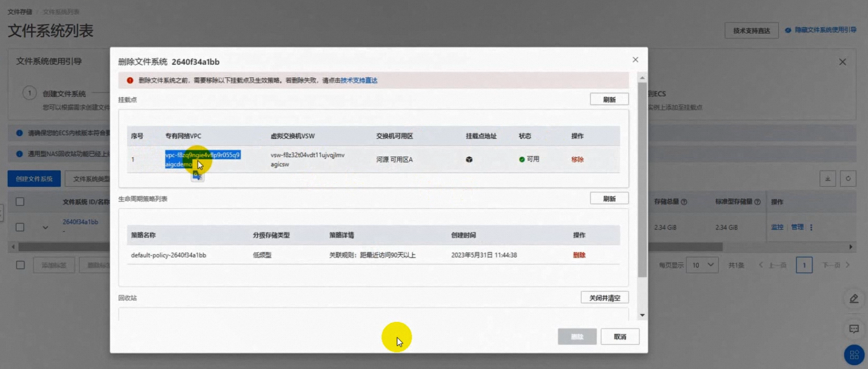The height and width of the screenshot is (369, 868).
Task: Click 管理 link in actions column
Action: 797,227
